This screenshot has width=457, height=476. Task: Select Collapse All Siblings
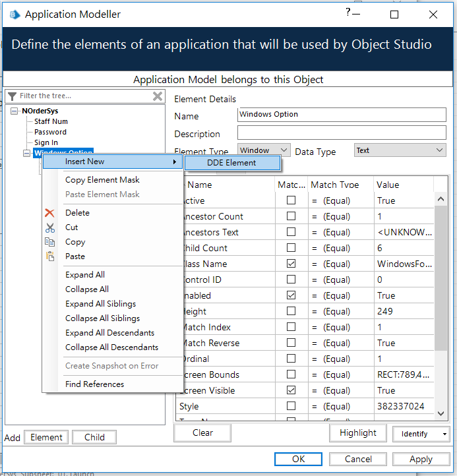click(x=103, y=318)
